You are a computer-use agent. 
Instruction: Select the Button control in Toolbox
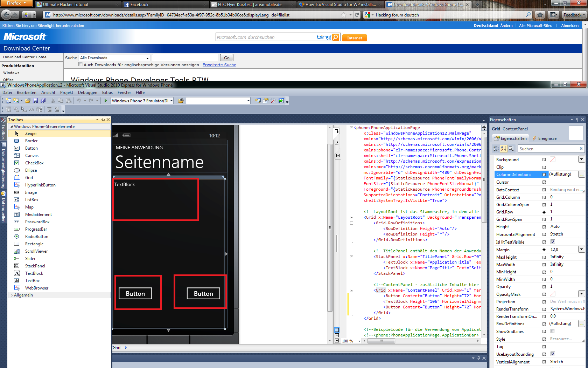tap(59, 148)
